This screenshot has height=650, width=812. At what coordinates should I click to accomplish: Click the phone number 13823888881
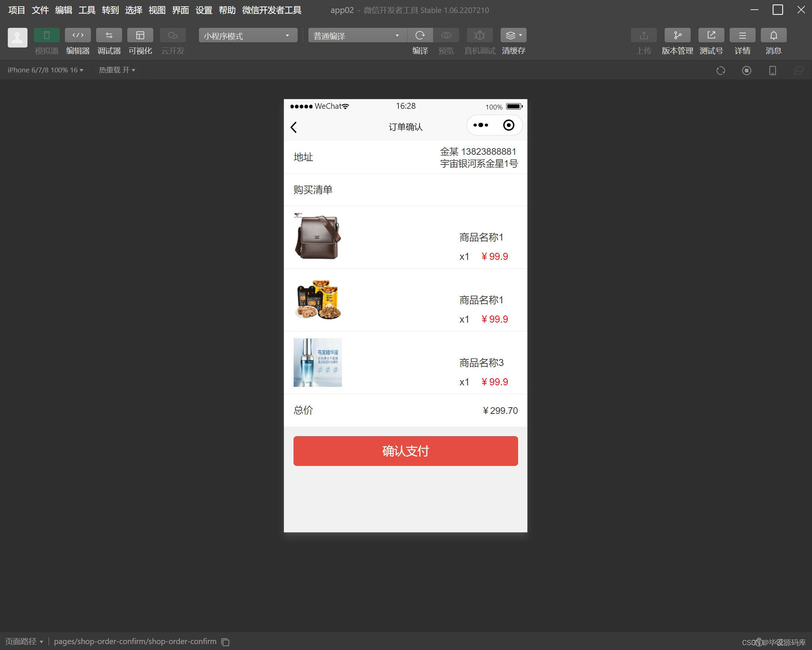pyautogui.click(x=488, y=151)
